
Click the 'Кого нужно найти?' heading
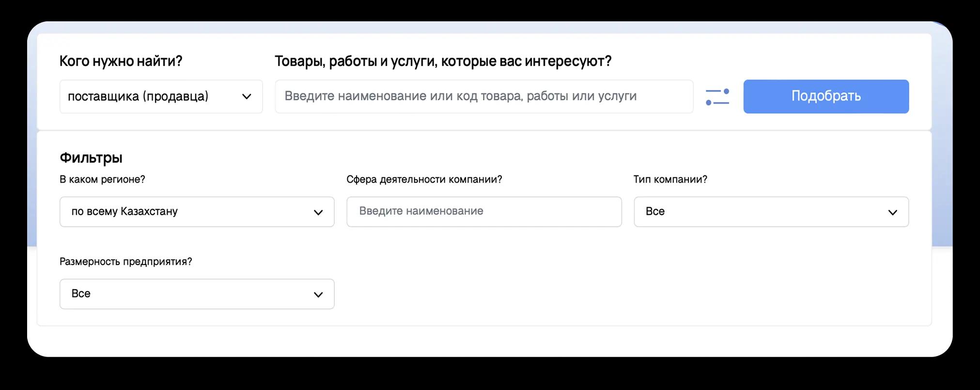(x=121, y=62)
